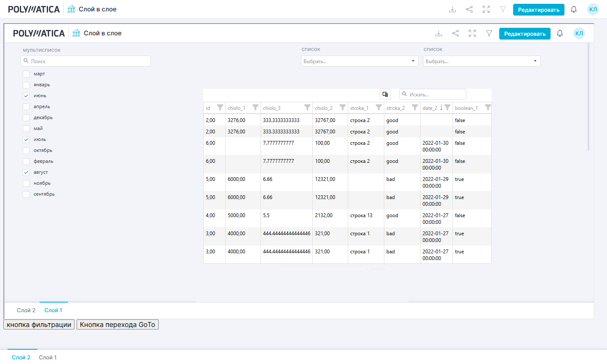Expand the second Список dropdown on the right

click(x=482, y=61)
